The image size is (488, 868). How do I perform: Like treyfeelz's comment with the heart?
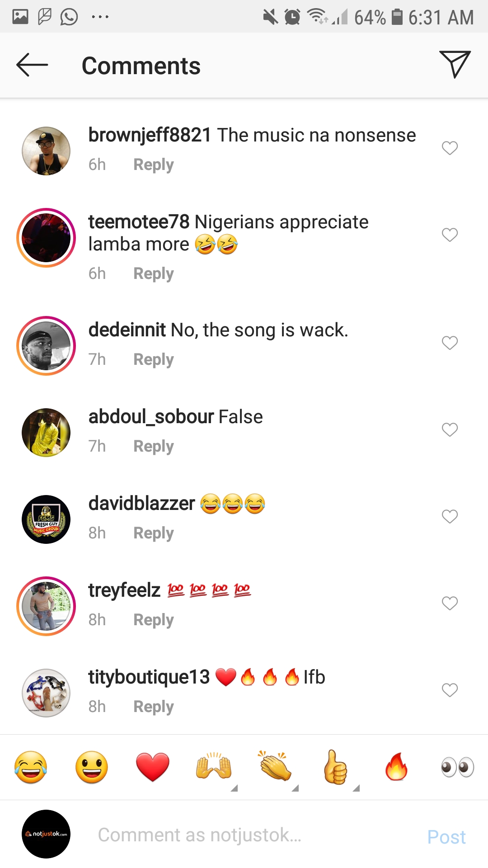click(x=450, y=603)
